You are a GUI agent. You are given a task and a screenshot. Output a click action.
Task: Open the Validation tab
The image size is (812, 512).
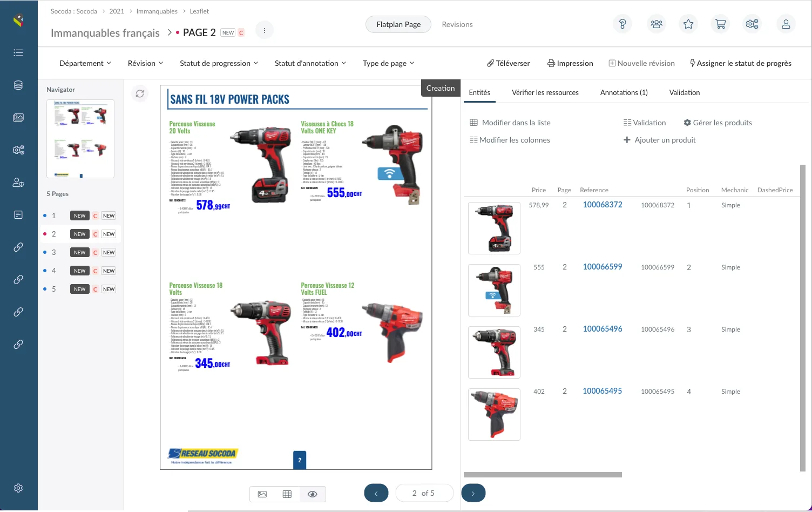(x=685, y=92)
